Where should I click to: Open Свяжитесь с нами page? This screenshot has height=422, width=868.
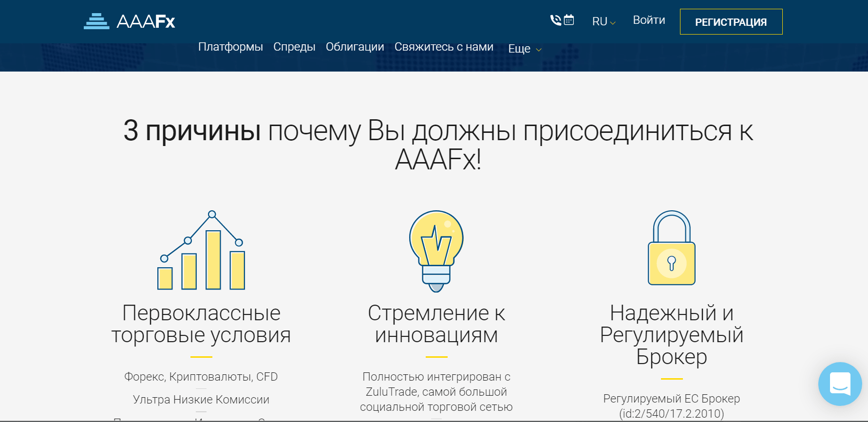click(x=444, y=47)
